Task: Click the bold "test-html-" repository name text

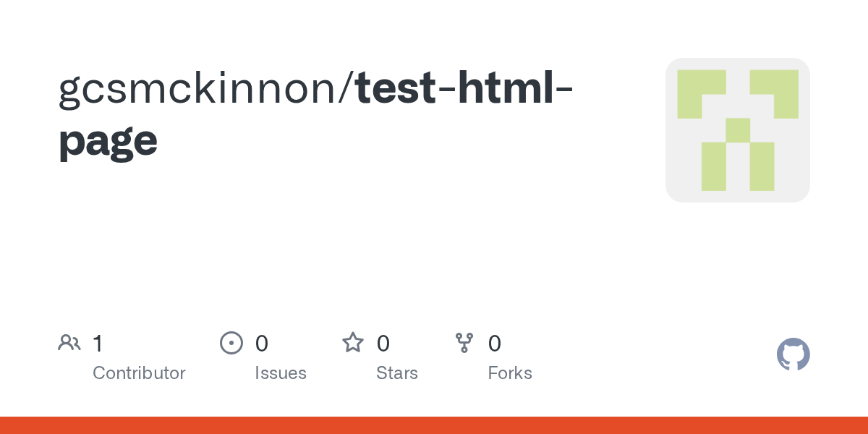Action: (x=464, y=88)
